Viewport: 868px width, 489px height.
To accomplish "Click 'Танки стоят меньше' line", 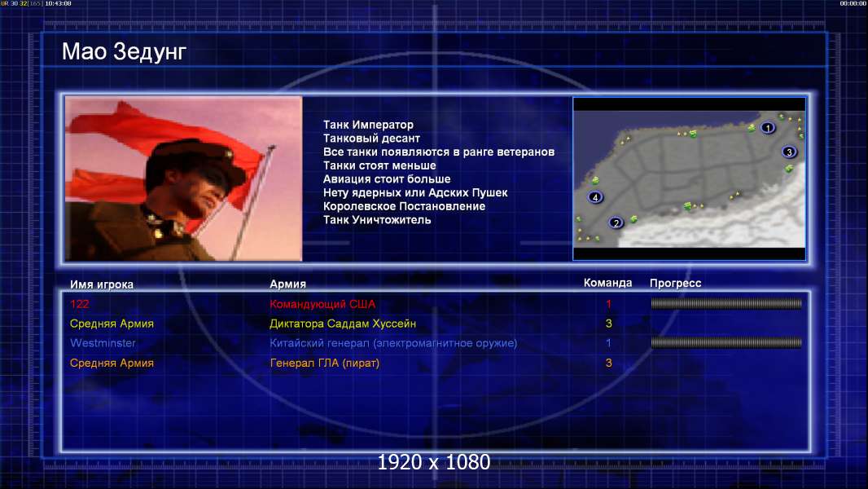I will [x=379, y=165].
